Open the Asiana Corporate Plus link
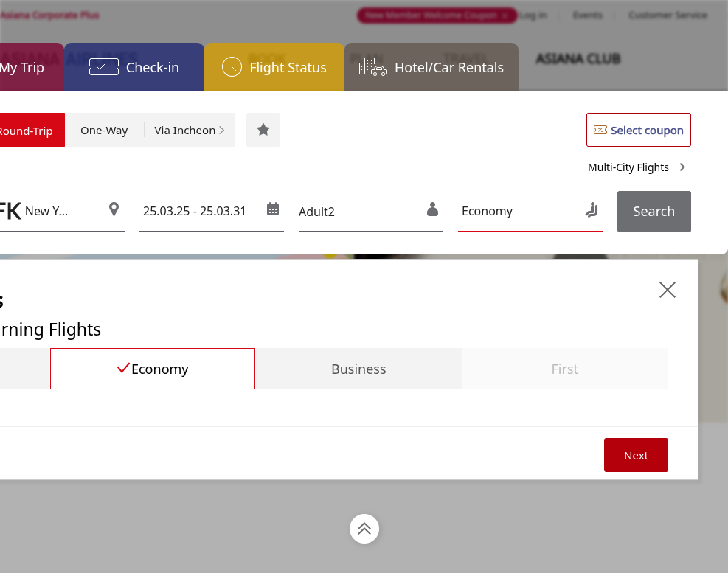728x573 pixels. point(49,15)
